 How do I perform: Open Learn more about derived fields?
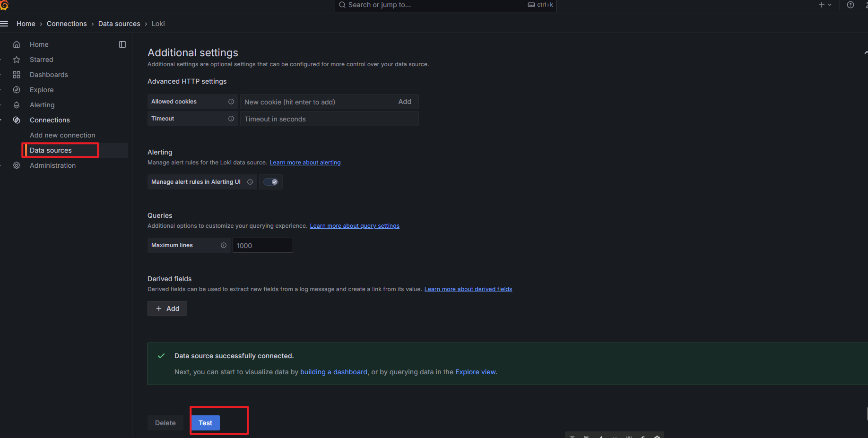coord(468,289)
